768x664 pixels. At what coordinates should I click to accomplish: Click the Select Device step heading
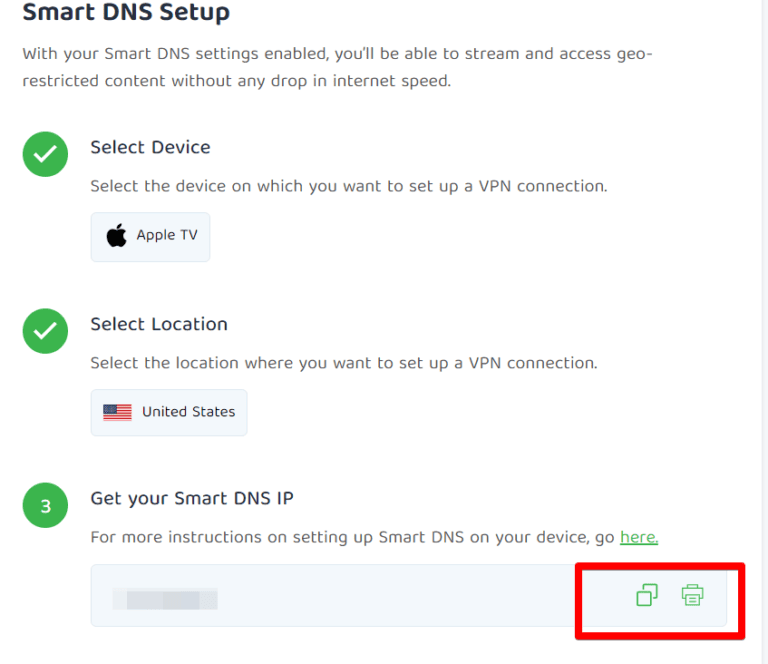(x=150, y=147)
